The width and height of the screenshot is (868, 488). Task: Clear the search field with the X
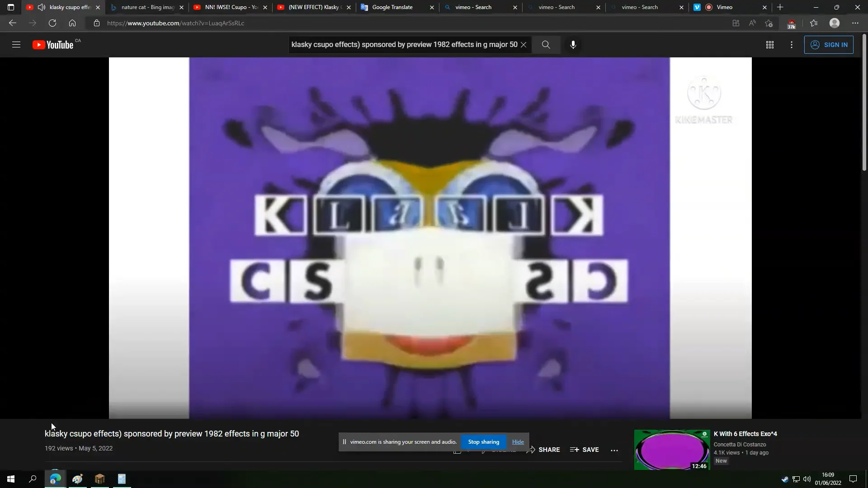[x=524, y=45]
